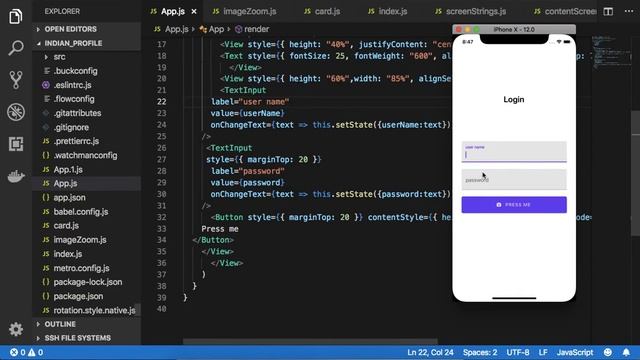Click the split editor icon
Image resolution: width=640 pixels, height=360 pixels.
tap(608, 11)
